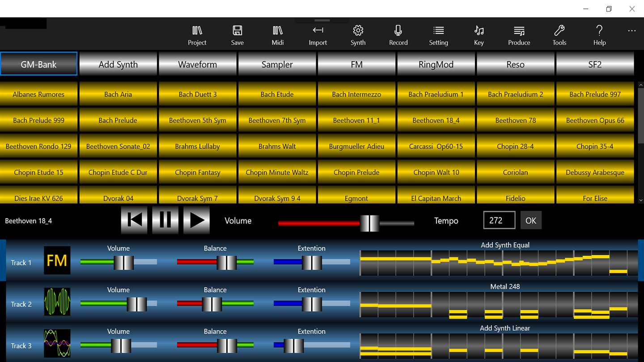Choose Carcassi Op60-15
The width and height of the screenshot is (644, 362).
click(436, 146)
